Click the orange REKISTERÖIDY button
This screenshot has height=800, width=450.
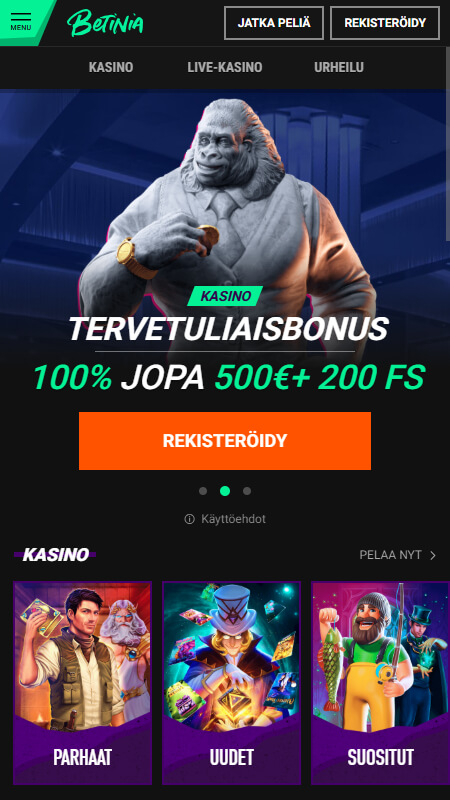coord(225,441)
